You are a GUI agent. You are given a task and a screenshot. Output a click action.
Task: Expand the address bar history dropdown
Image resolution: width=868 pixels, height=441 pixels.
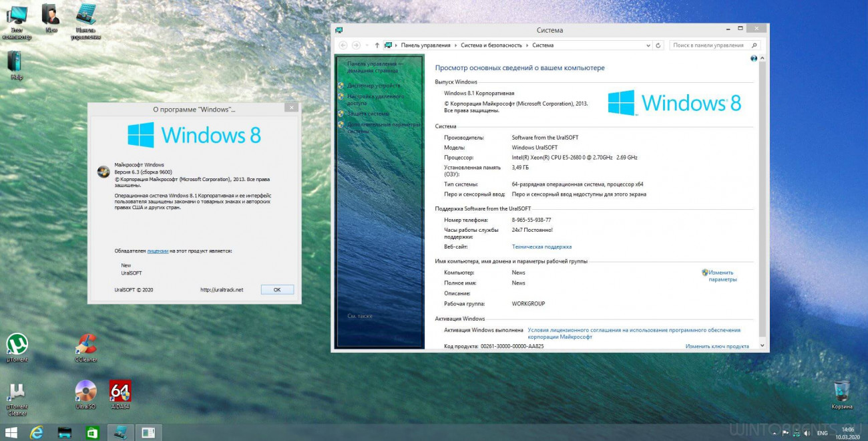(648, 45)
